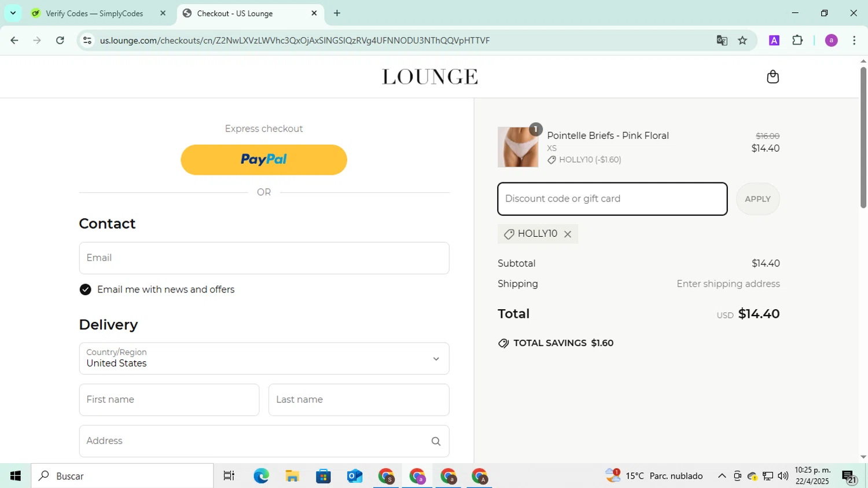Open the purple A extension icon
Viewport: 868px width, 488px height.
(774, 41)
